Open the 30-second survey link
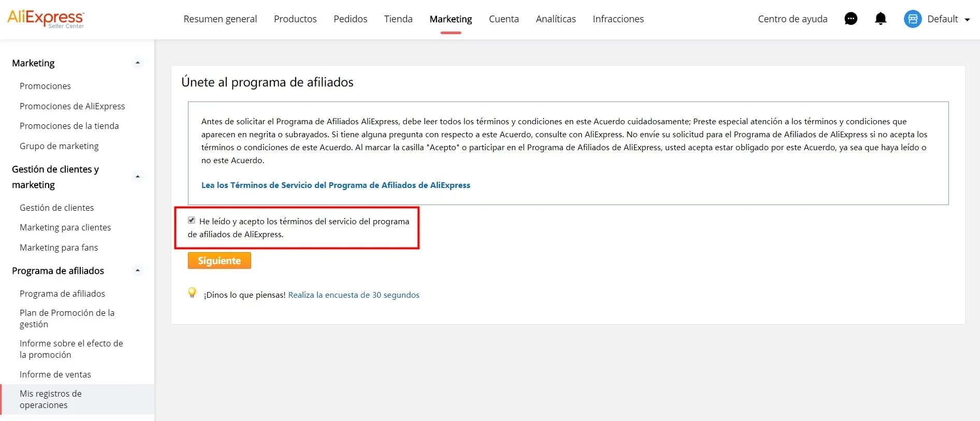980x421 pixels. pyautogui.click(x=354, y=295)
